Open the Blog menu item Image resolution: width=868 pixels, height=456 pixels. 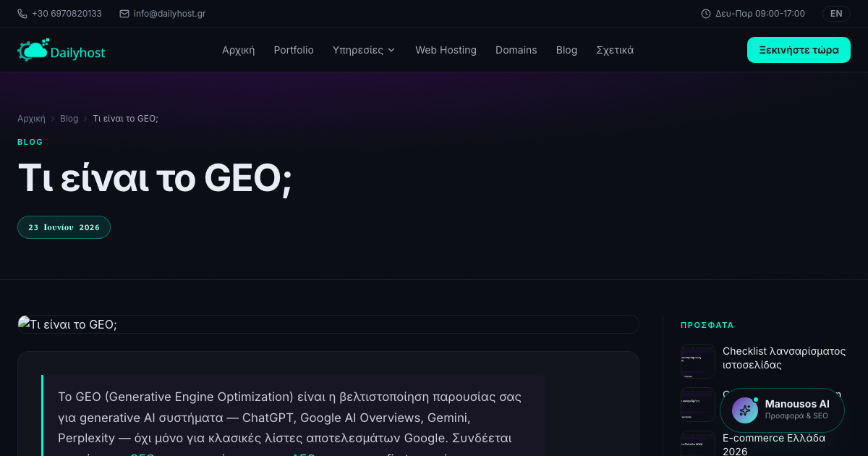pyautogui.click(x=566, y=50)
